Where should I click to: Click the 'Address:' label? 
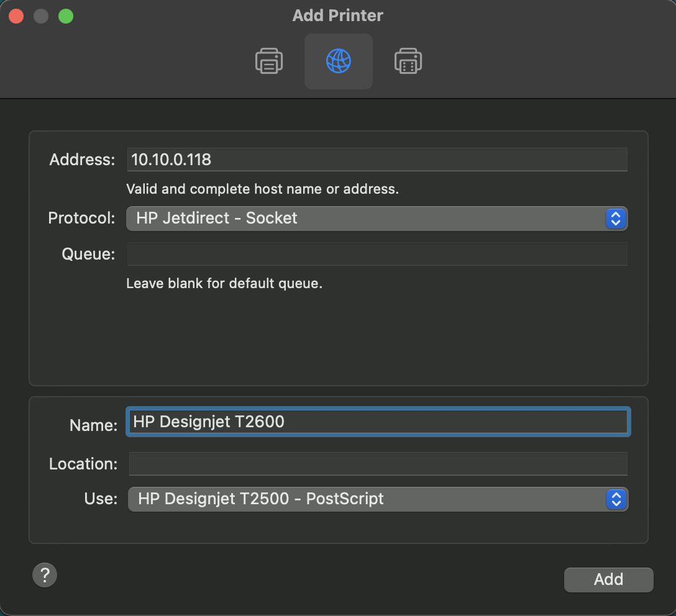click(x=83, y=160)
